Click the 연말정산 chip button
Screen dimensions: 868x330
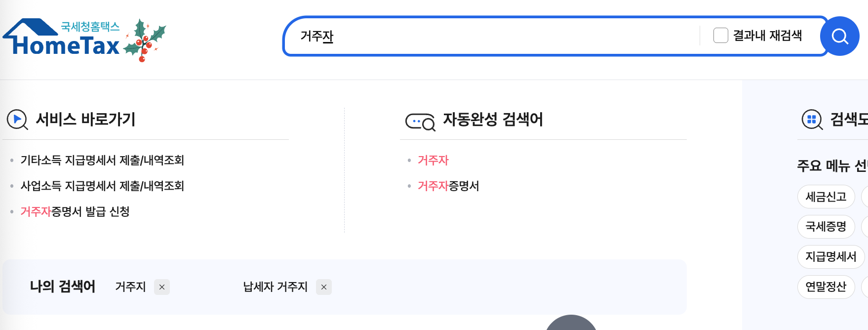pos(826,287)
